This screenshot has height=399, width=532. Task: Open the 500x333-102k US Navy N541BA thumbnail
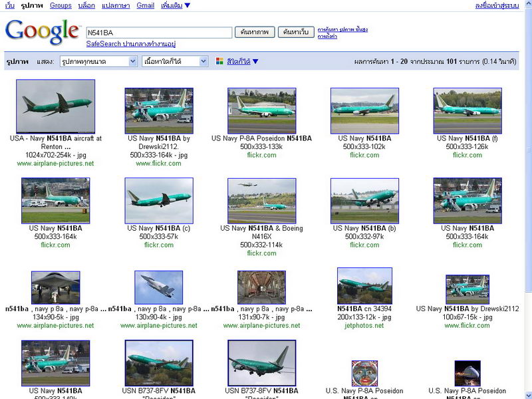(x=364, y=110)
